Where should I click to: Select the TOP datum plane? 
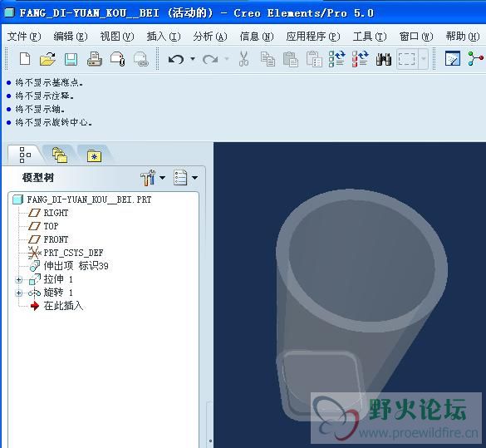[51, 226]
